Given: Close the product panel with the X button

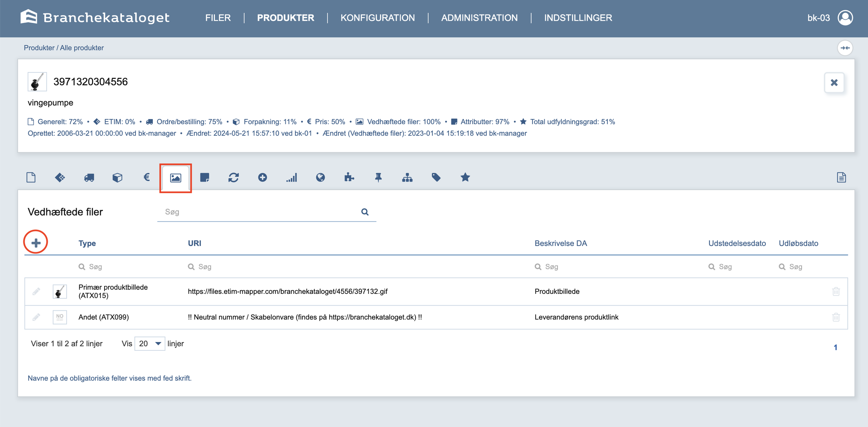Looking at the screenshot, I should (834, 83).
